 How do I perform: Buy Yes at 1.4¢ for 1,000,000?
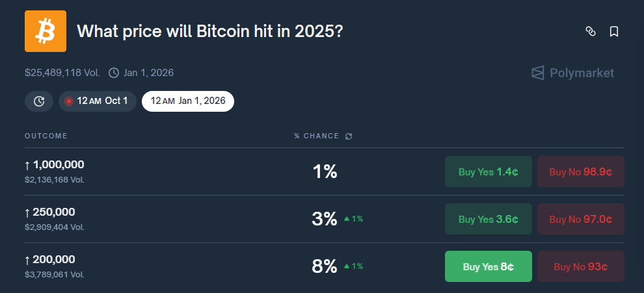(x=488, y=172)
